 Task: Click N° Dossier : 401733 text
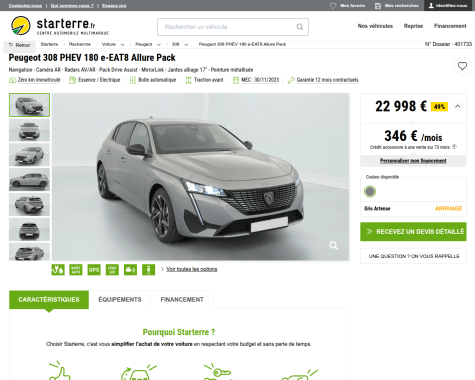point(448,44)
